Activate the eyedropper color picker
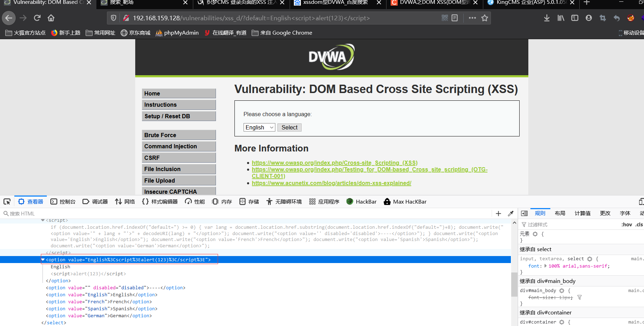644x326 pixels. pyautogui.click(x=511, y=214)
